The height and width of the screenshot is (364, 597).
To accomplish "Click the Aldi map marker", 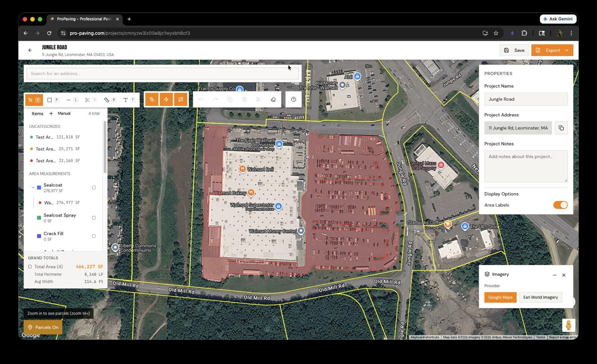I will point(357,76).
